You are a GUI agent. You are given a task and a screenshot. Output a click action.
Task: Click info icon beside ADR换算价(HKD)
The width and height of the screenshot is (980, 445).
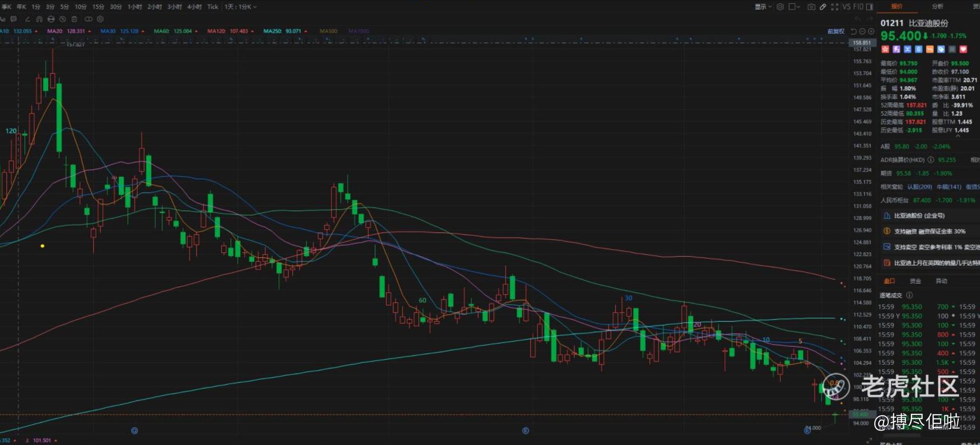930,160
